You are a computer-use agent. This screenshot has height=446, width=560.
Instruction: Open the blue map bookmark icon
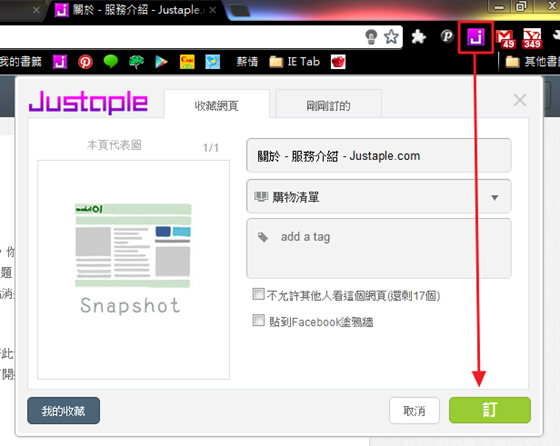(x=212, y=62)
